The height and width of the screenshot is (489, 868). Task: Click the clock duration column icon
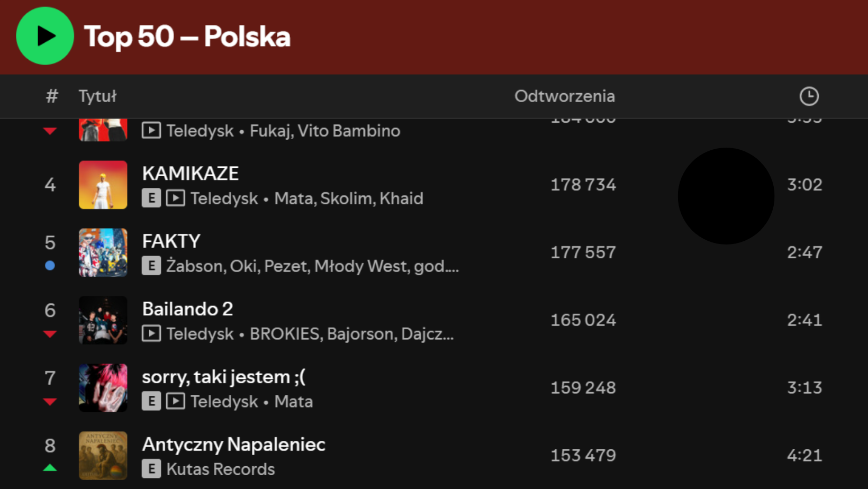(x=809, y=96)
